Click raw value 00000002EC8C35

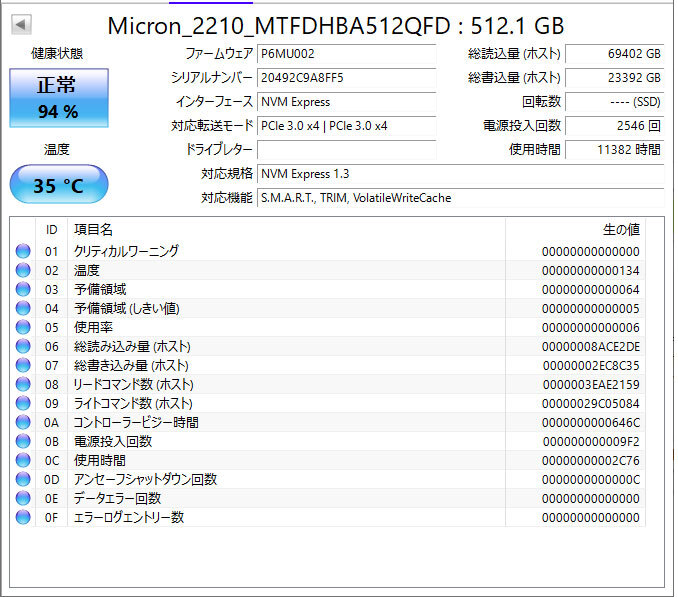(591, 366)
